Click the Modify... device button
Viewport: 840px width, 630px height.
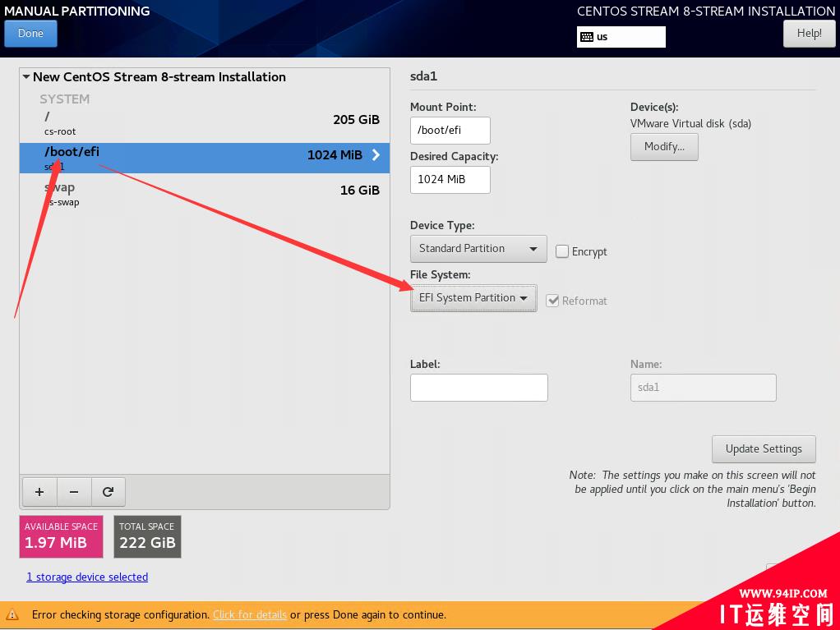tap(664, 147)
